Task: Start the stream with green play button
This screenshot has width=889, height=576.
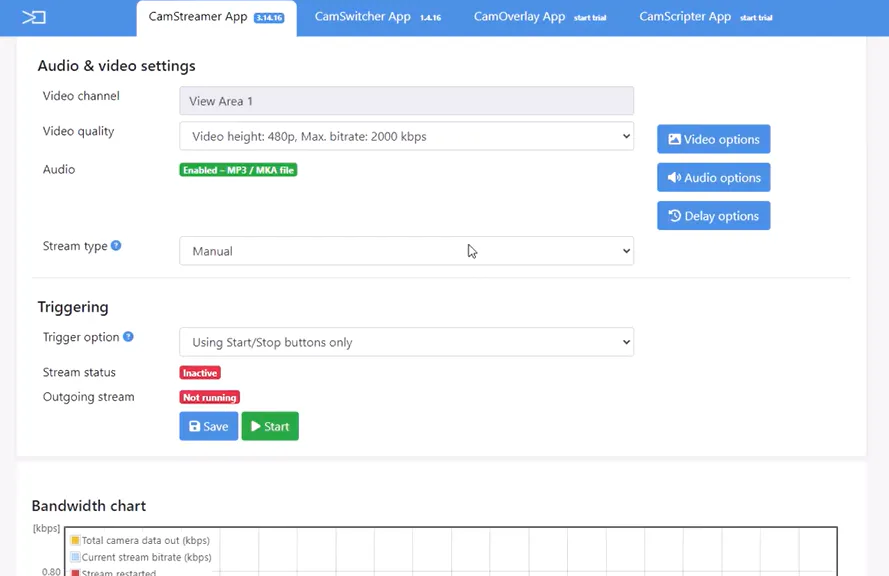Action: click(270, 426)
